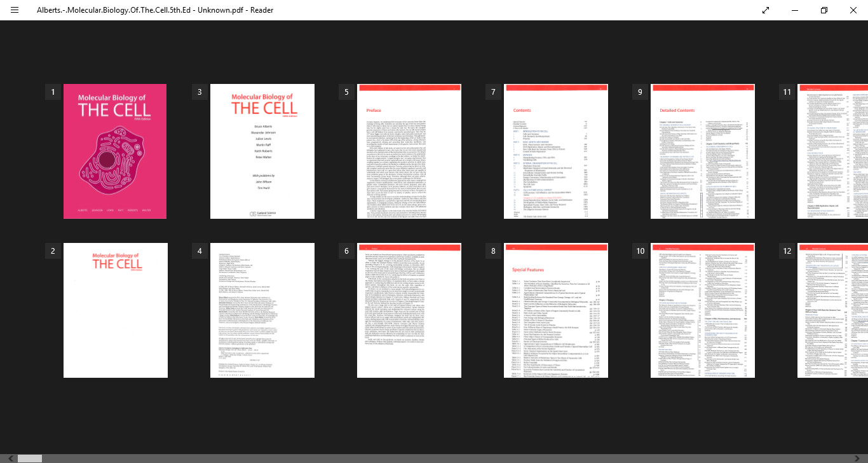Click page number label 5
The image size is (868, 463).
[x=346, y=92]
